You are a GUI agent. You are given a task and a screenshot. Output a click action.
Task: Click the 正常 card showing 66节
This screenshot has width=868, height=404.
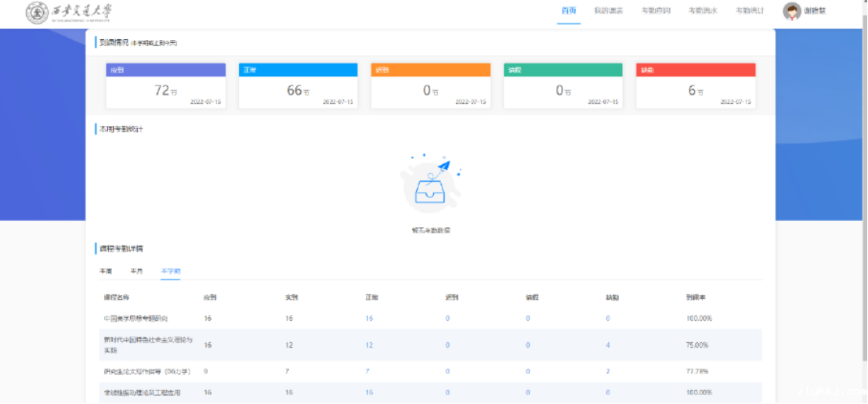(x=298, y=85)
